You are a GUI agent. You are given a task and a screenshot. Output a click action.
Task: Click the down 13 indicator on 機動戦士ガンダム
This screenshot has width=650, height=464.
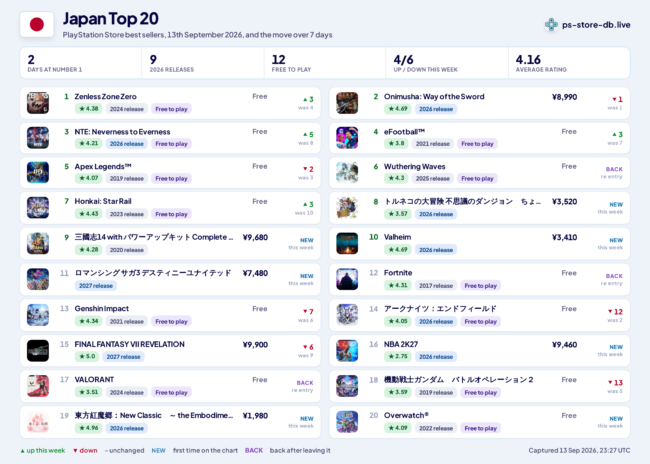click(615, 383)
